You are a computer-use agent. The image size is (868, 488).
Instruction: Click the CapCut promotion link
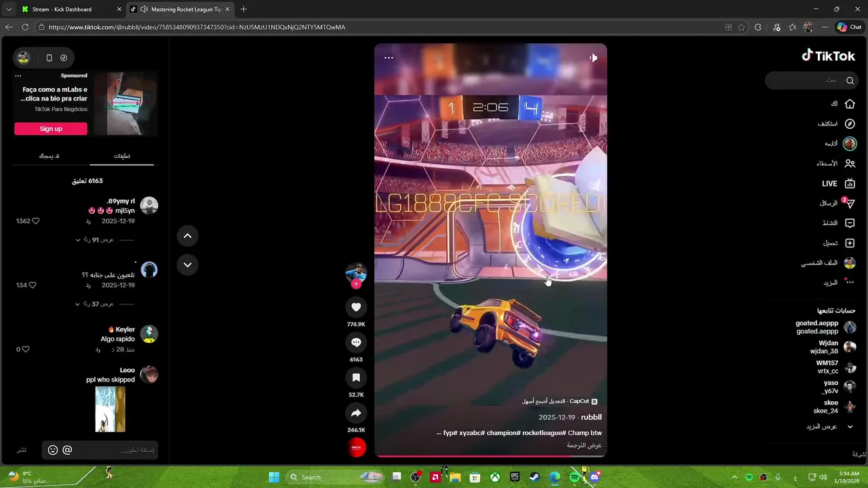(559, 401)
